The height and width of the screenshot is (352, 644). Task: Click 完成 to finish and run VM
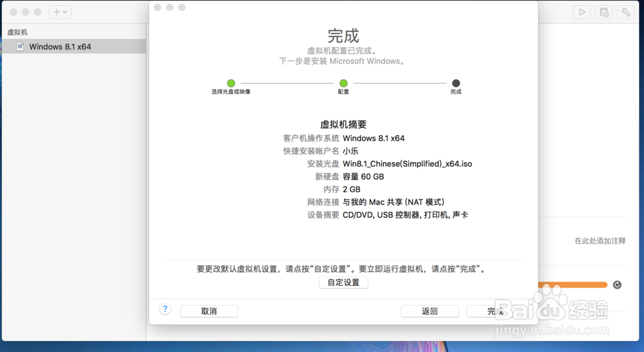coord(495,311)
